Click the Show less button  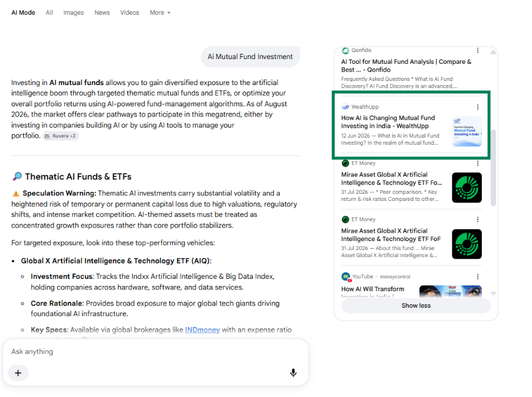416,305
